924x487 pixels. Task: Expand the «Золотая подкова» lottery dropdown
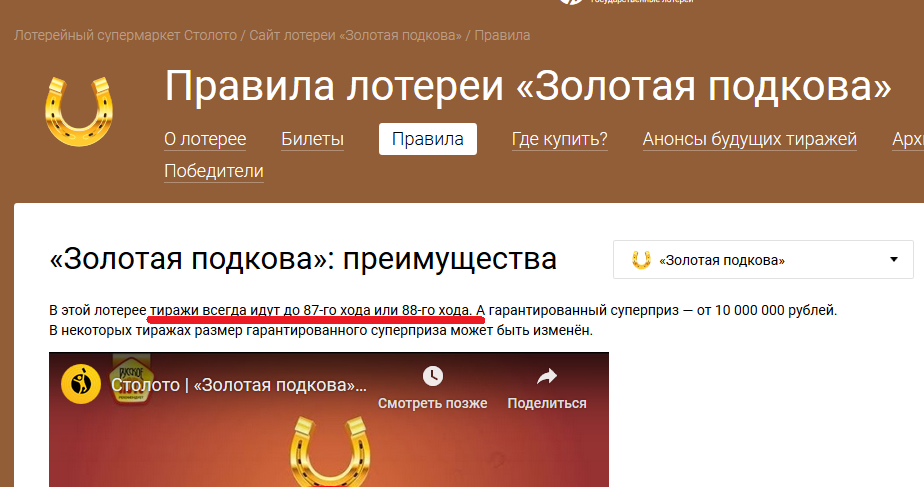[x=762, y=260]
